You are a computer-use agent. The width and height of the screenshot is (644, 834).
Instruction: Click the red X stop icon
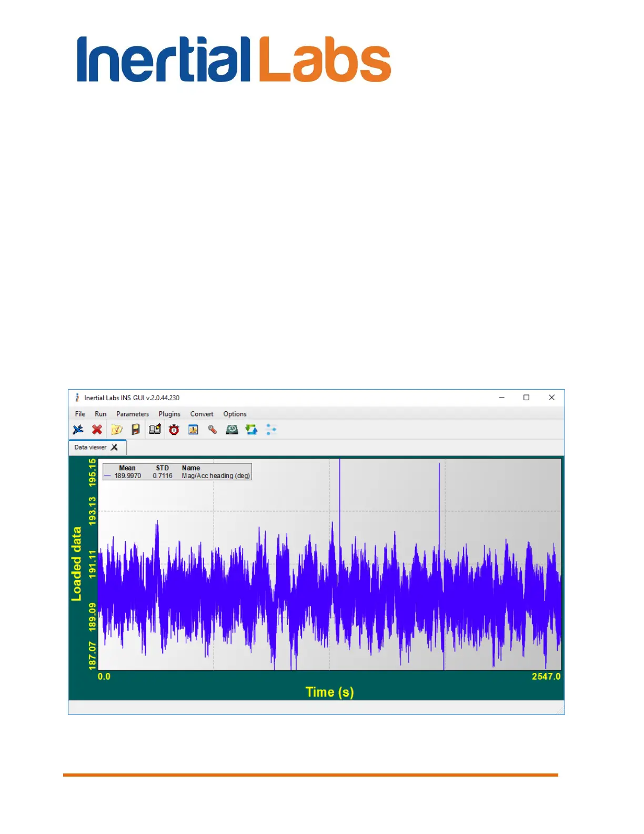click(97, 430)
